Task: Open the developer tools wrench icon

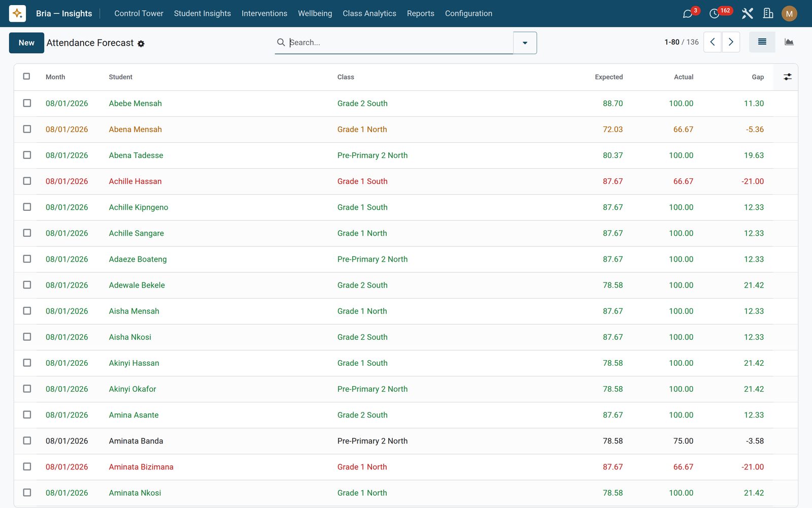Action: point(747,14)
